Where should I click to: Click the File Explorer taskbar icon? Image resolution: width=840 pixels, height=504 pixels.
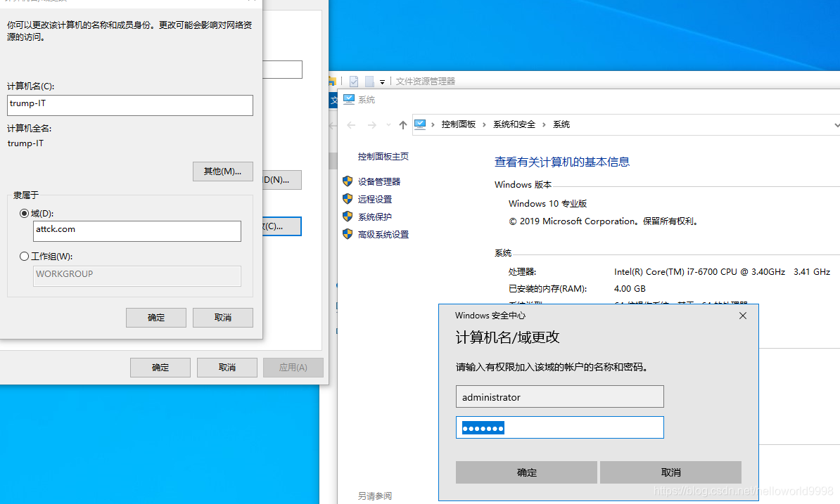pyautogui.click(x=331, y=81)
